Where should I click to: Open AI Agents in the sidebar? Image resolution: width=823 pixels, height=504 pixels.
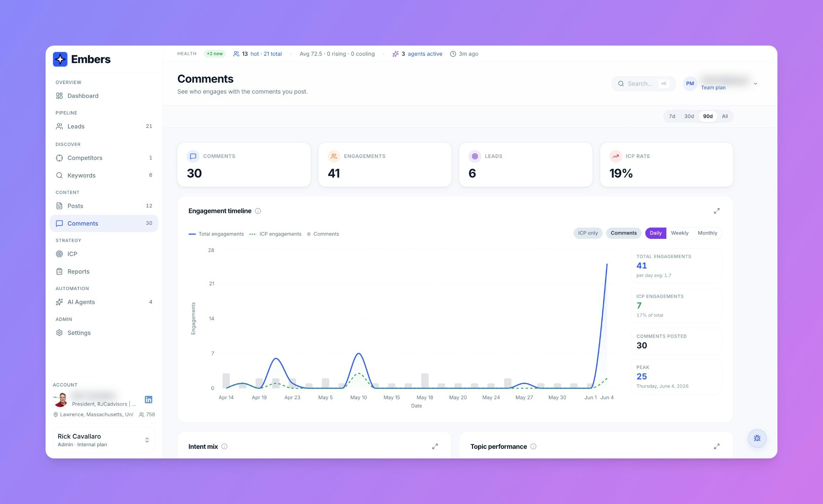[x=104, y=302]
